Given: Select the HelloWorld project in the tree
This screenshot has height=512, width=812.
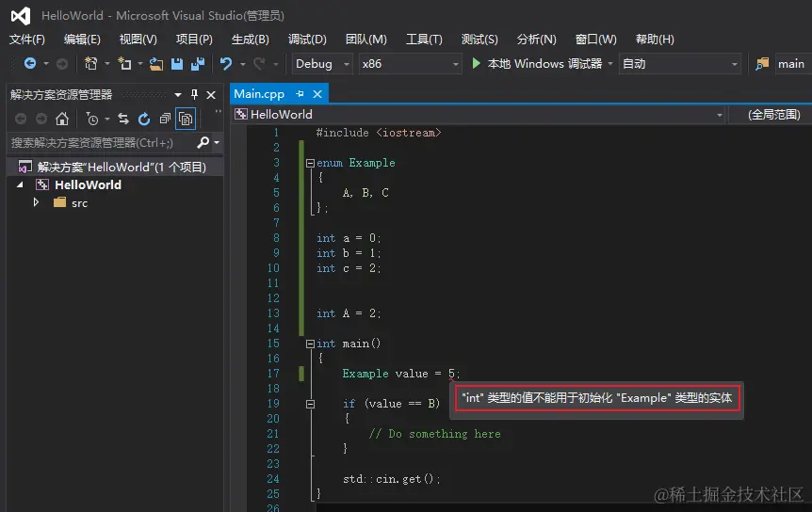Looking at the screenshot, I should point(88,184).
